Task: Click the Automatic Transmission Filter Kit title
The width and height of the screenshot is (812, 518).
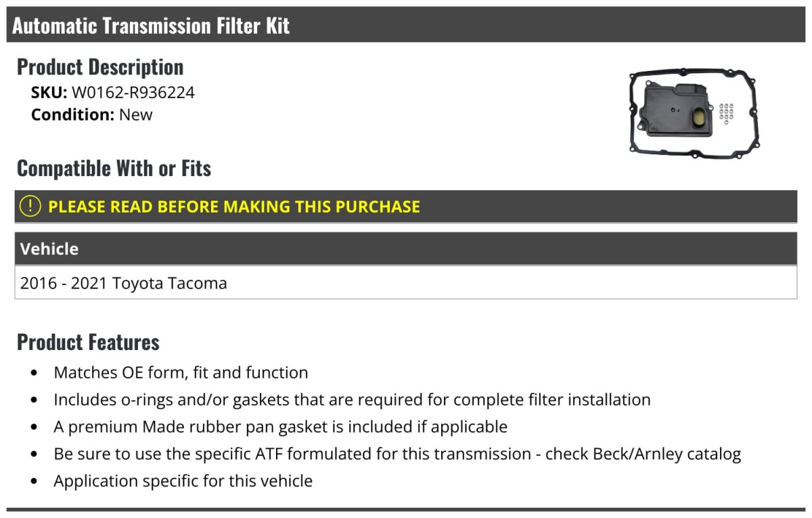Action: click(x=151, y=26)
